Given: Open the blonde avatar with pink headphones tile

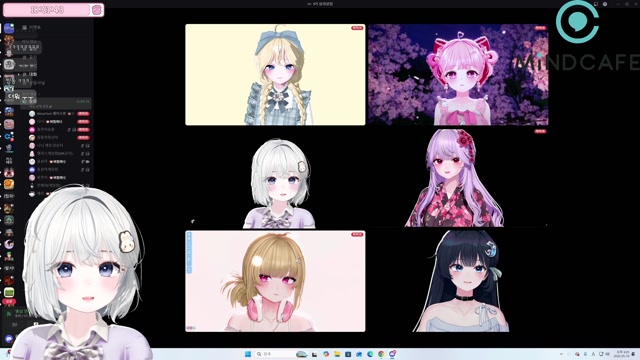Looking at the screenshot, I should click(x=275, y=281).
